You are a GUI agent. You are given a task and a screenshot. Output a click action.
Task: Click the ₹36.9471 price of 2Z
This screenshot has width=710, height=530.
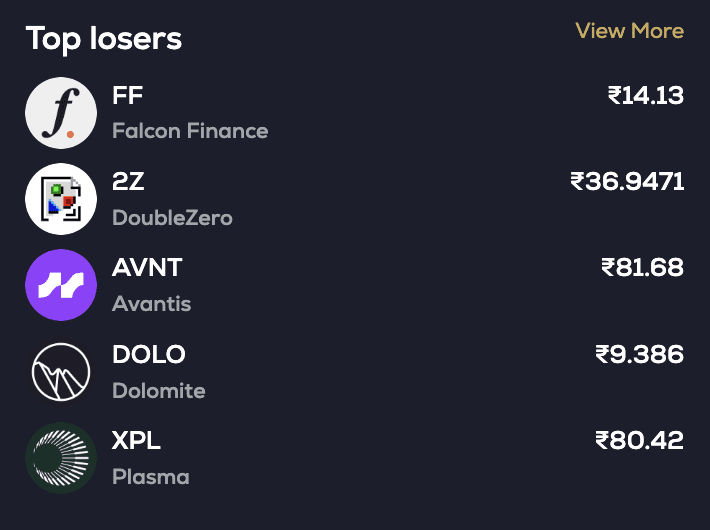(x=627, y=182)
